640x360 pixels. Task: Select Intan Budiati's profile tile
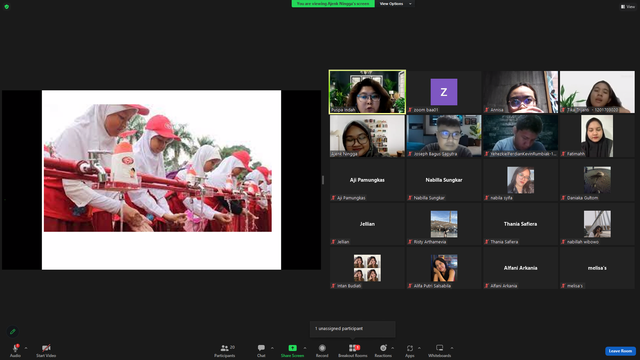coord(367,268)
